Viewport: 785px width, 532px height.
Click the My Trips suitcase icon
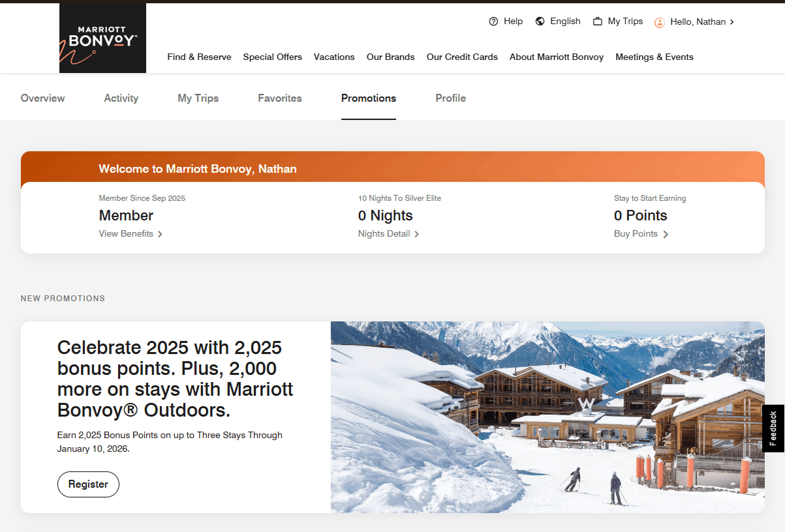point(597,22)
